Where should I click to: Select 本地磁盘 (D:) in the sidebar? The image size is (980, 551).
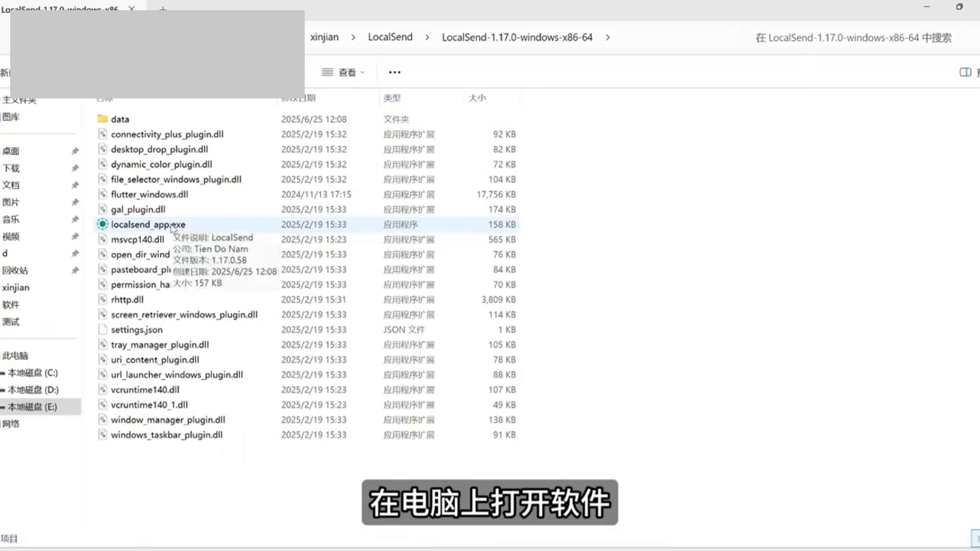[x=33, y=390]
